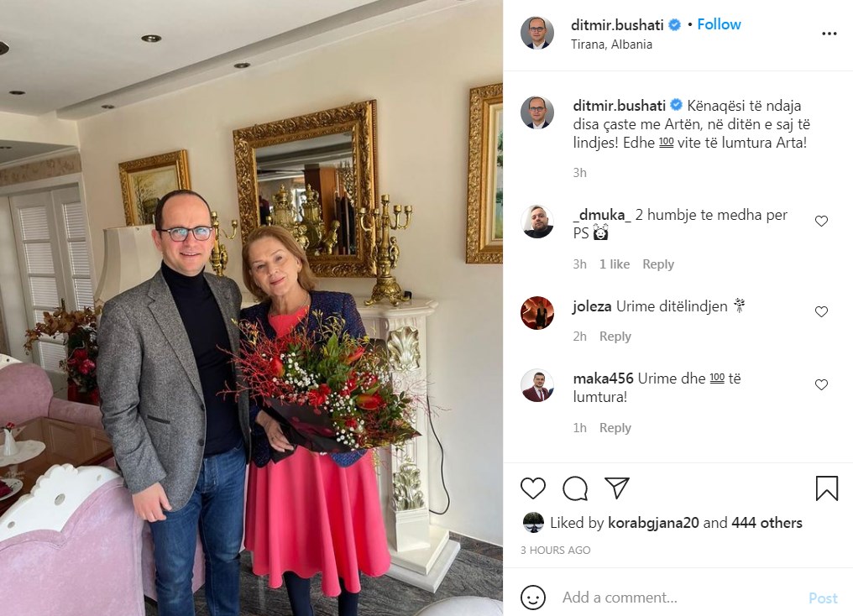The height and width of the screenshot is (616, 853).
Task: Open the three-dot more options menu
Action: point(829,34)
